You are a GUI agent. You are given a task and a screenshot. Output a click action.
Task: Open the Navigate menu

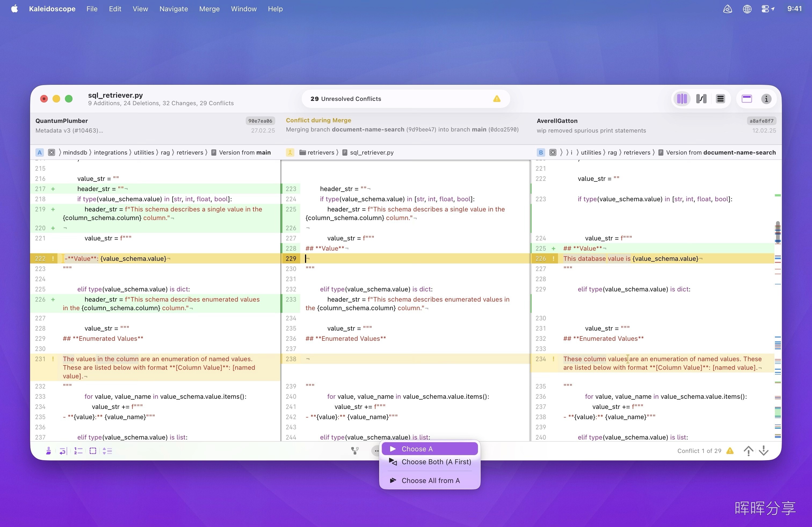point(173,9)
